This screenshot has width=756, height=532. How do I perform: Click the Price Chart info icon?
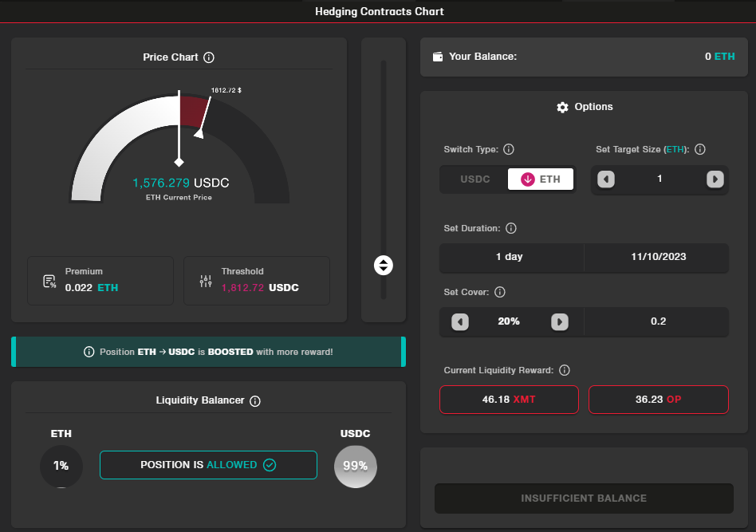[x=209, y=57]
